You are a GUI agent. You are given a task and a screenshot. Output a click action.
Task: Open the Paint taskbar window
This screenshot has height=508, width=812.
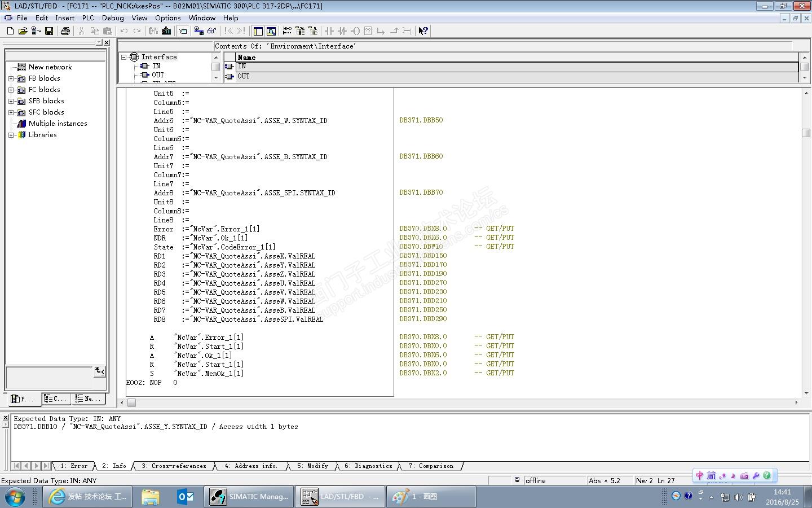[x=431, y=497]
